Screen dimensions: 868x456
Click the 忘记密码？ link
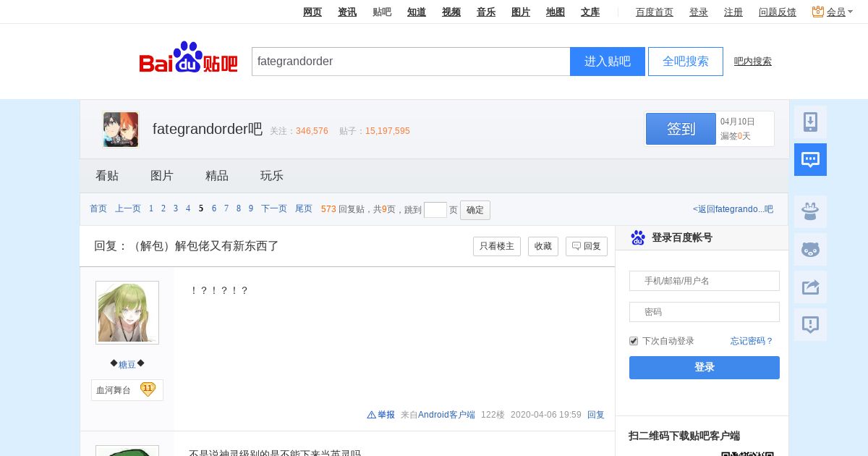click(x=752, y=341)
